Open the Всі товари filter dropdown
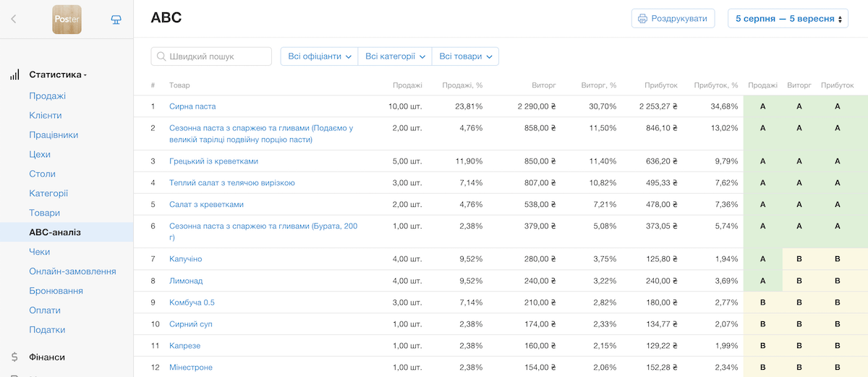The height and width of the screenshot is (377, 868). (x=465, y=56)
